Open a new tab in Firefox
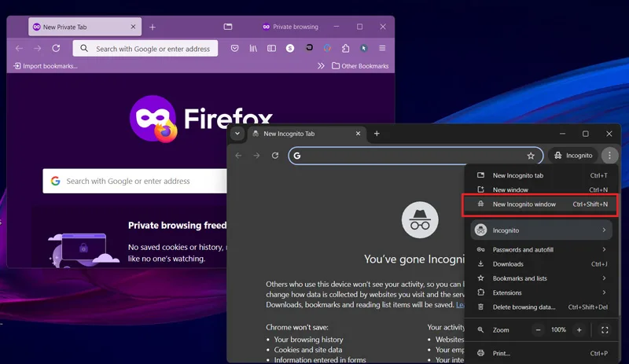 pyautogui.click(x=153, y=27)
